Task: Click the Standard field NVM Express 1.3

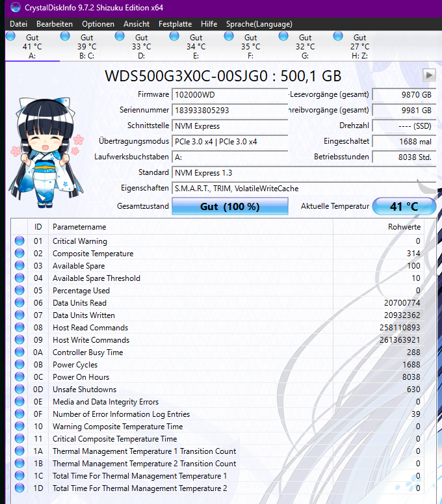Action: point(304,173)
